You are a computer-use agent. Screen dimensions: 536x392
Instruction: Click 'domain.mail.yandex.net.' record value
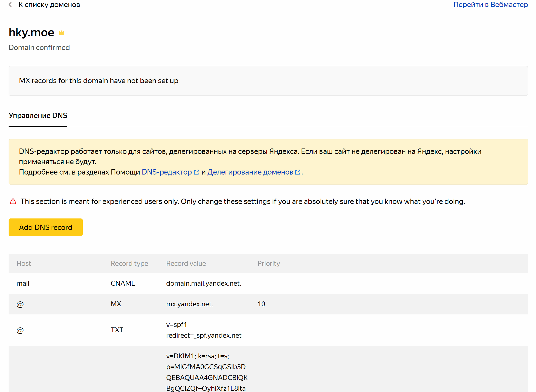204,283
